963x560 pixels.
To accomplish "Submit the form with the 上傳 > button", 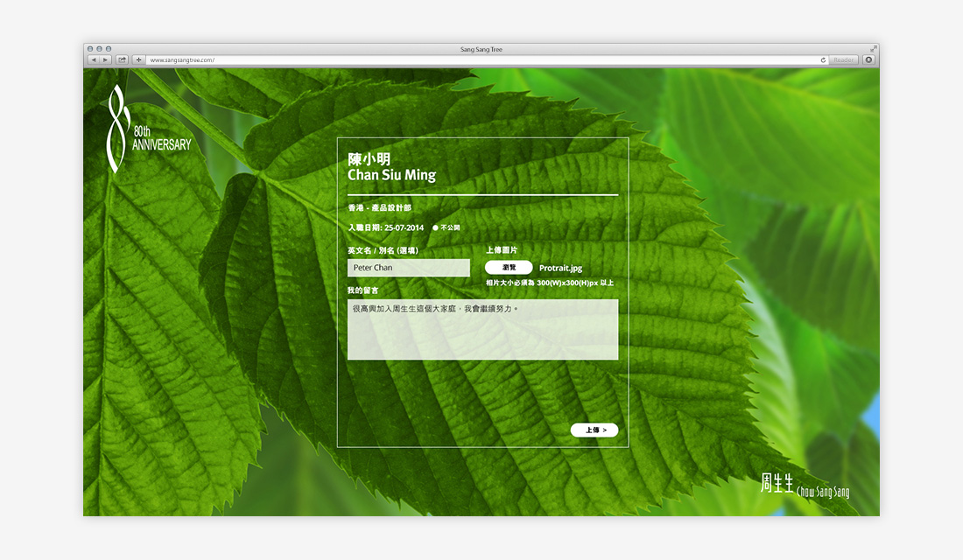I will click(x=594, y=430).
